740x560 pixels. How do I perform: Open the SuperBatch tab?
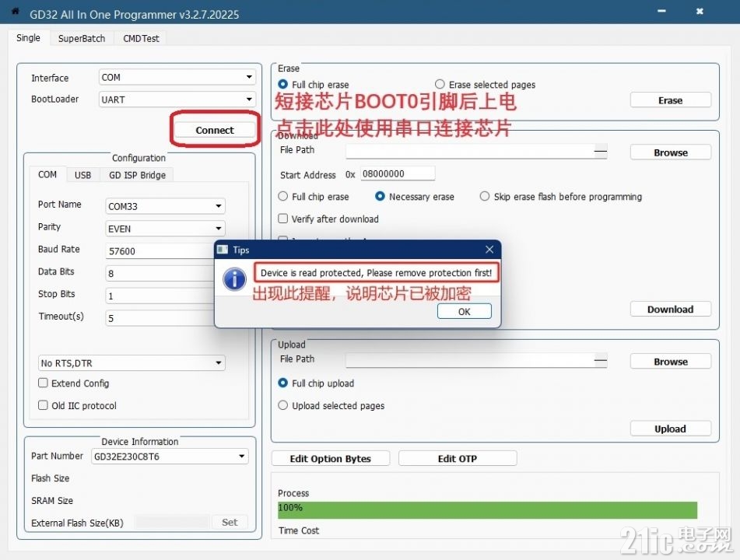pos(82,38)
